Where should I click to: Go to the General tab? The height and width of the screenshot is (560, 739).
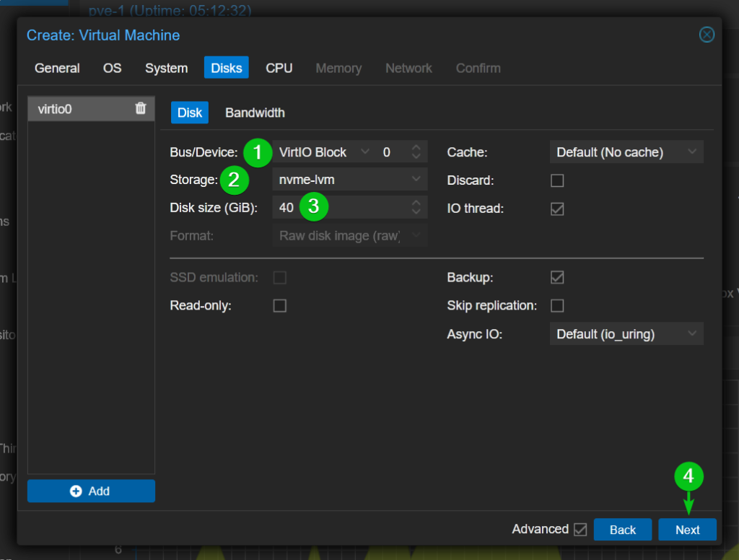tap(57, 68)
